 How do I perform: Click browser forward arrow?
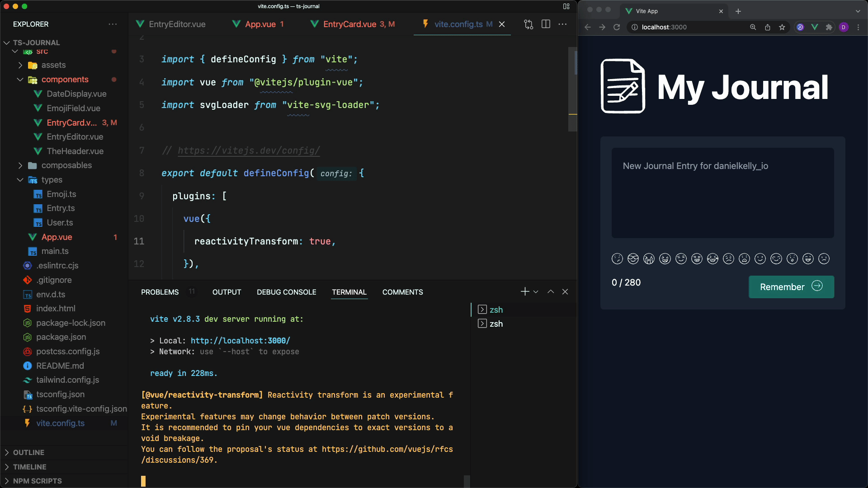point(602,27)
